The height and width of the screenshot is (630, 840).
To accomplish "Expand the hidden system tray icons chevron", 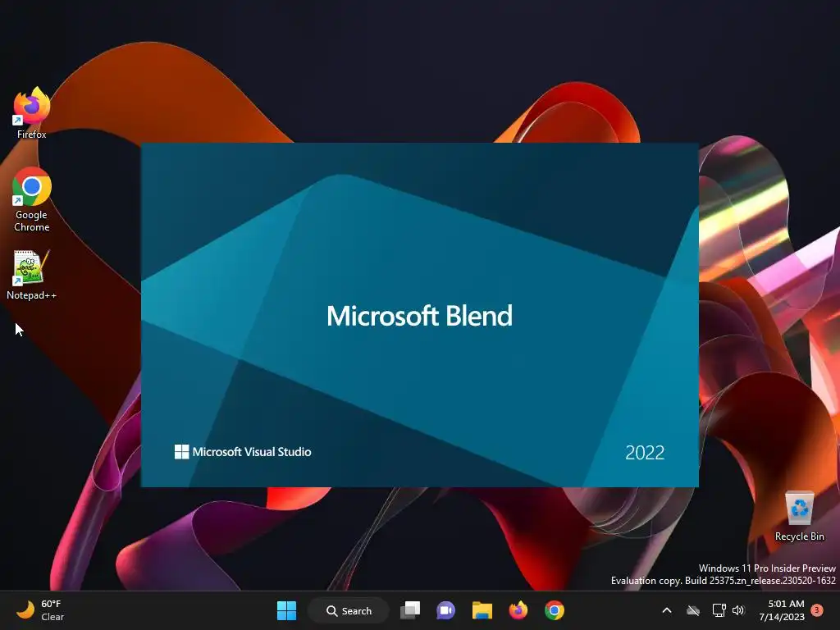I will (667, 610).
